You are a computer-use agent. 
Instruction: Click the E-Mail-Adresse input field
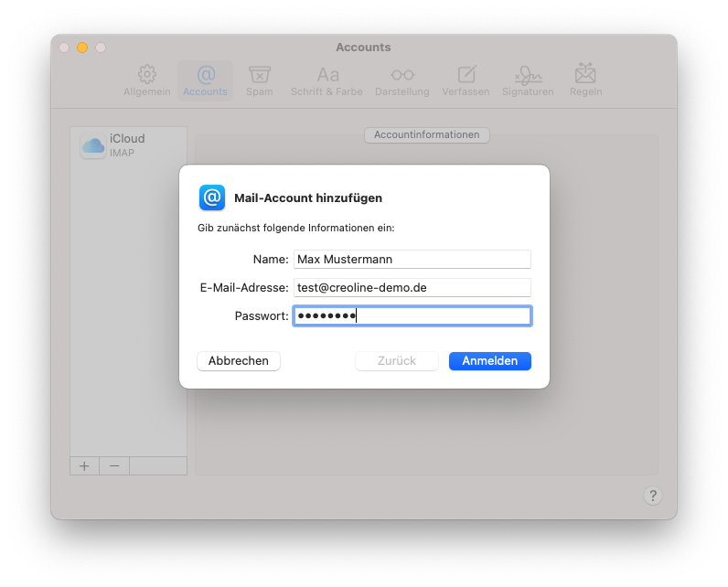[412, 288]
